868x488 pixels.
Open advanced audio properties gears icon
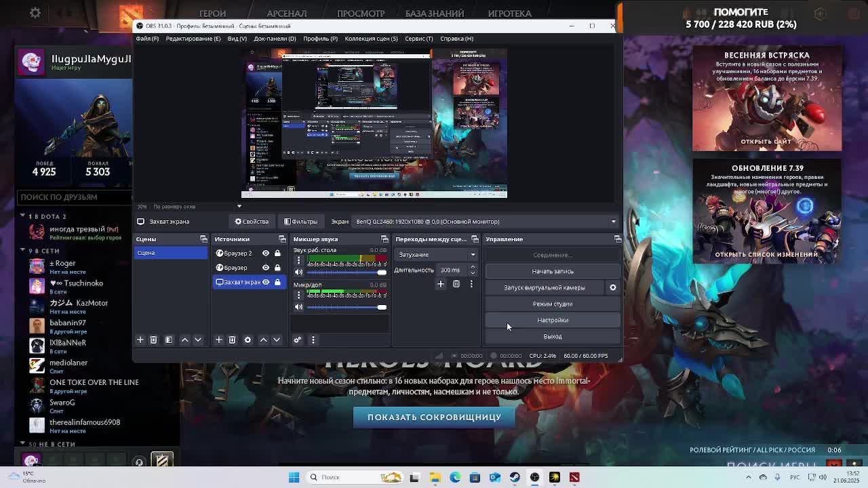[297, 340]
